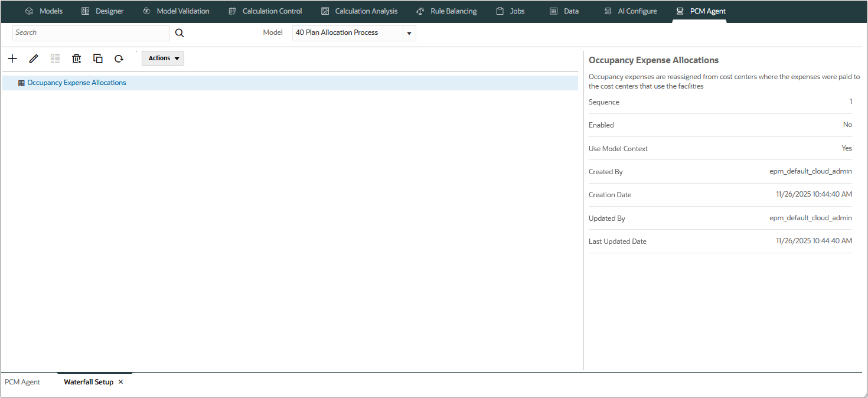Click the Sequence value 1
Image resolution: width=868 pixels, height=398 pixels.
tap(850, 102)
